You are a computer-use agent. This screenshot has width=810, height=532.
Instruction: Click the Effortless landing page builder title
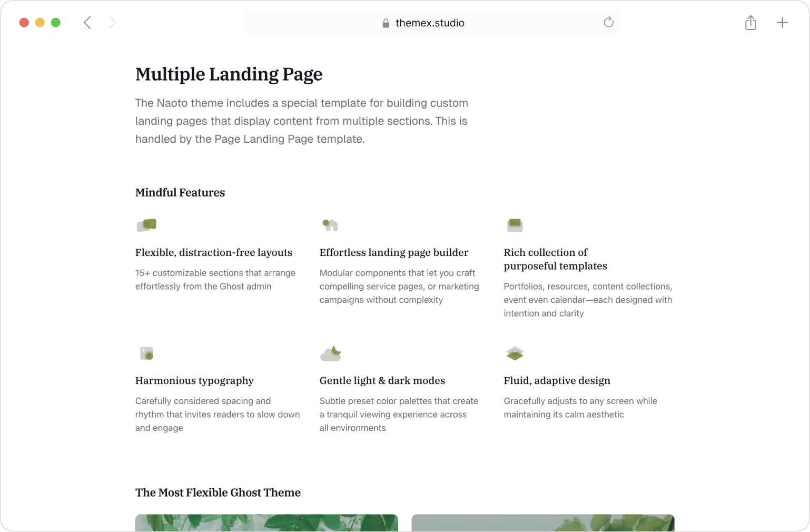tap(393, 252)
